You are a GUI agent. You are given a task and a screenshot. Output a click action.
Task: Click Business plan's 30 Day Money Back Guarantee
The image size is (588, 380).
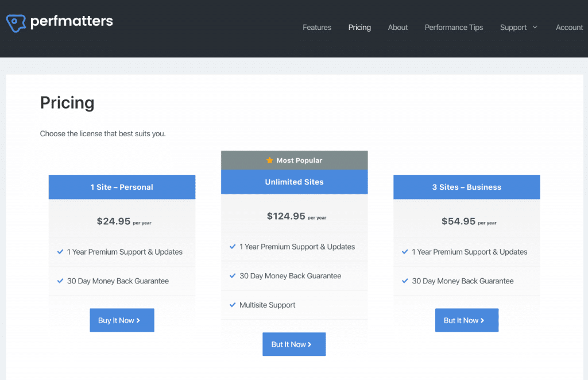(463, 281)
